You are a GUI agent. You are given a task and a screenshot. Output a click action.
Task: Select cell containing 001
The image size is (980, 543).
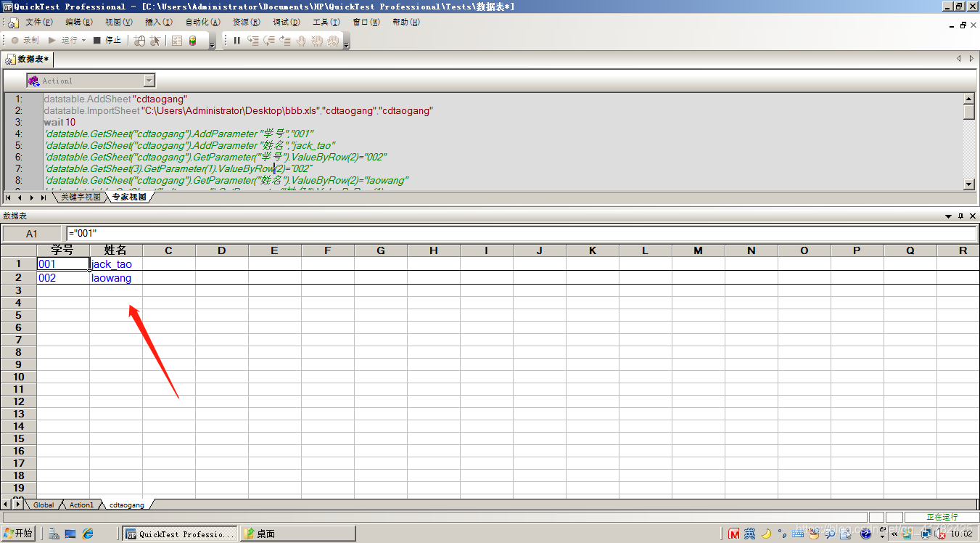pyautogui.click(x=63, y=264)
